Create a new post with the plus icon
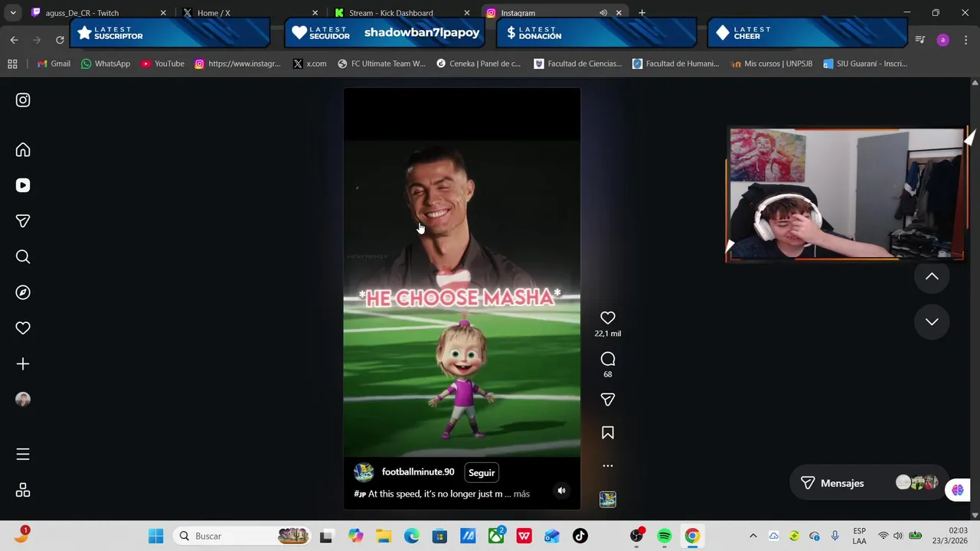This screenshot has height=551, width=980. click(23, 364)
